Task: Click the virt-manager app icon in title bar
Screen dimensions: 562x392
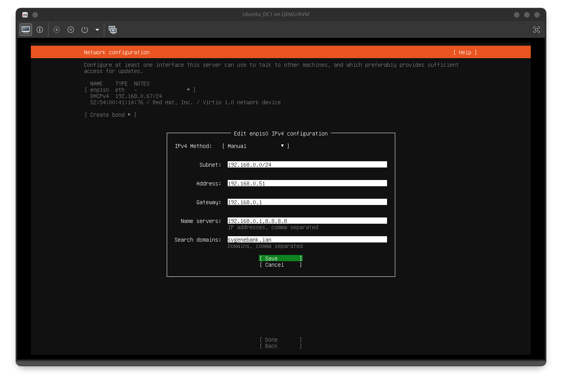Action: click(25, 15)
